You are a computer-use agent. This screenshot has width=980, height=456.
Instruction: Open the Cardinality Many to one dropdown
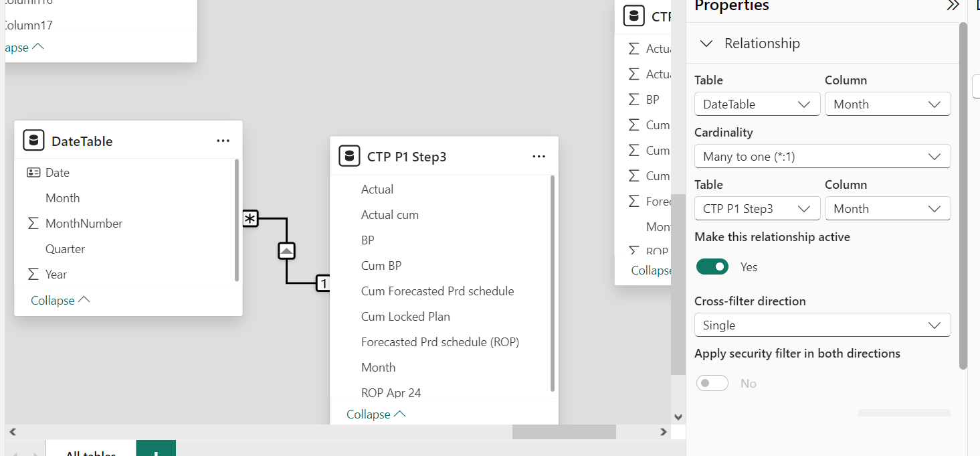coord(823,157)
